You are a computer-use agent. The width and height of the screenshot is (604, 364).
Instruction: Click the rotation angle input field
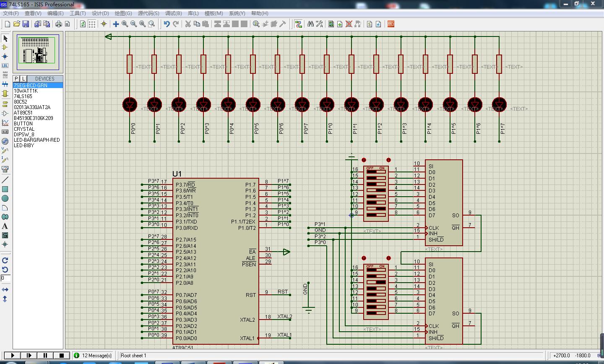click(5, 278)
